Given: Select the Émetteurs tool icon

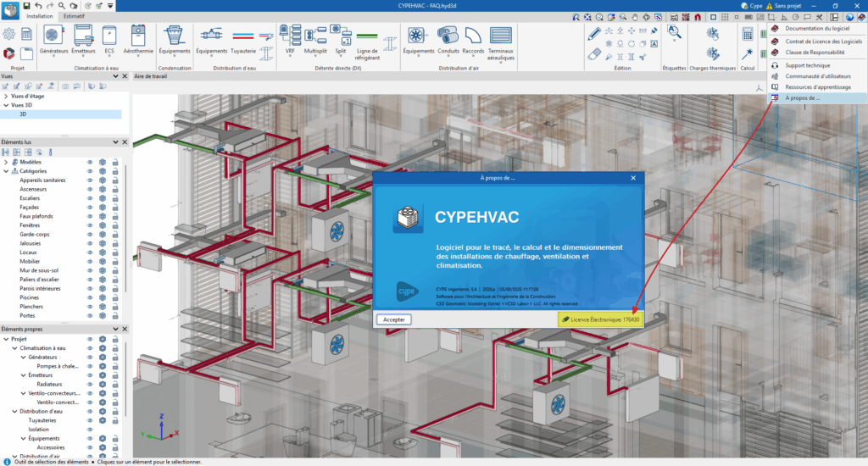Looking at the screenshot, I should tap(83, 36).
